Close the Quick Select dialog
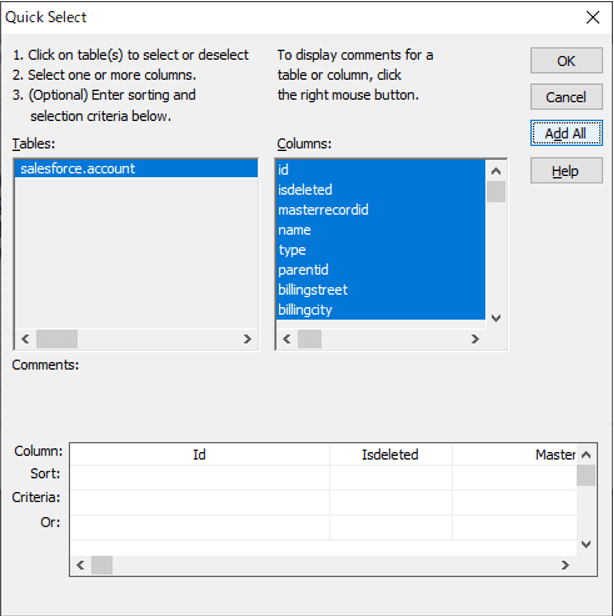 (592, 17)
